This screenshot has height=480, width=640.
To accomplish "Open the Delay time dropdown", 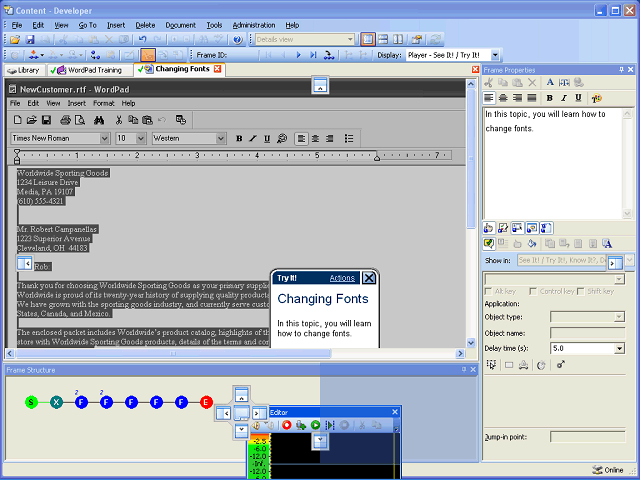I will point(620,349).
